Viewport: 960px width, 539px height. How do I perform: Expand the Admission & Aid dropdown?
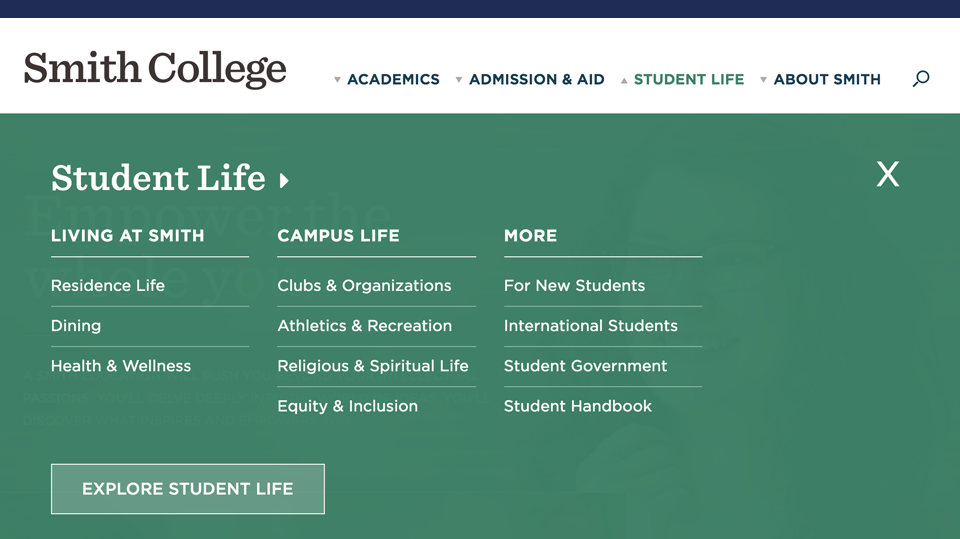(530, 79)
